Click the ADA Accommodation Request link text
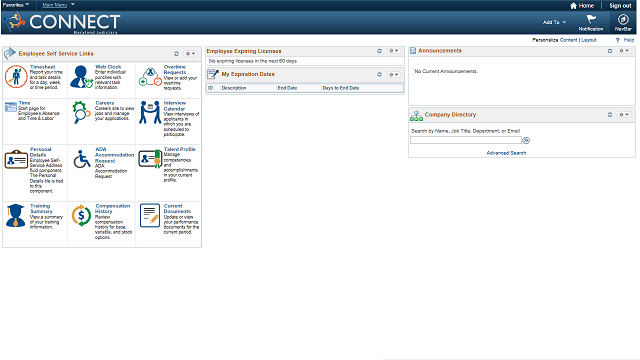This screenshot has width=640, height=360. point(114,155)
